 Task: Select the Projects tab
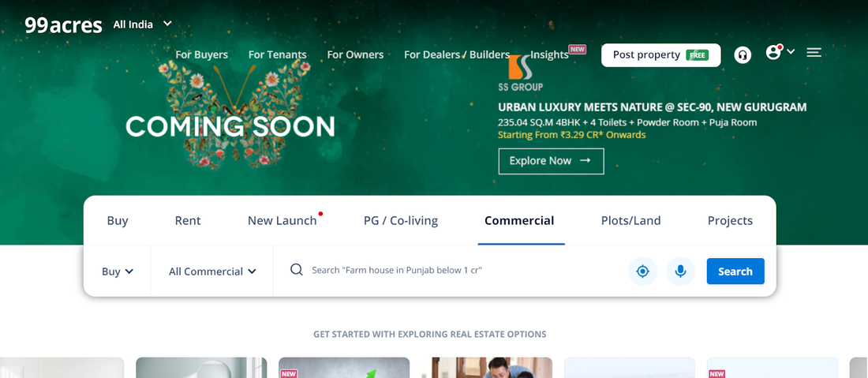tap(730, 220)
